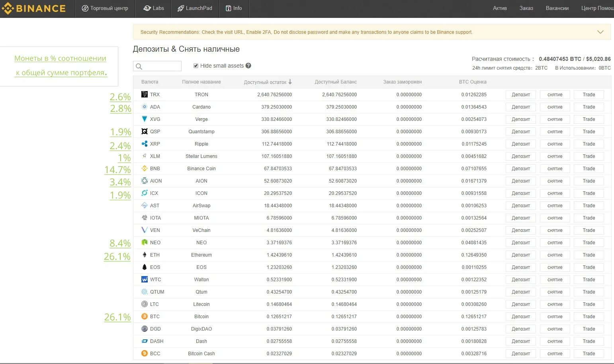The height and width of the screenshot is (364, 614).
Task: Open the Торговый центр menu
Action: (105, 8)
